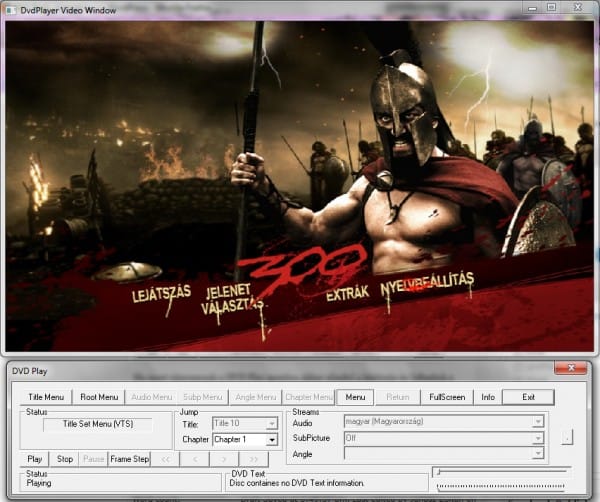600x502 pixels.
Task: Expand the Chapter dropdown
Action: pyautogui.click(x=271, y=439)
